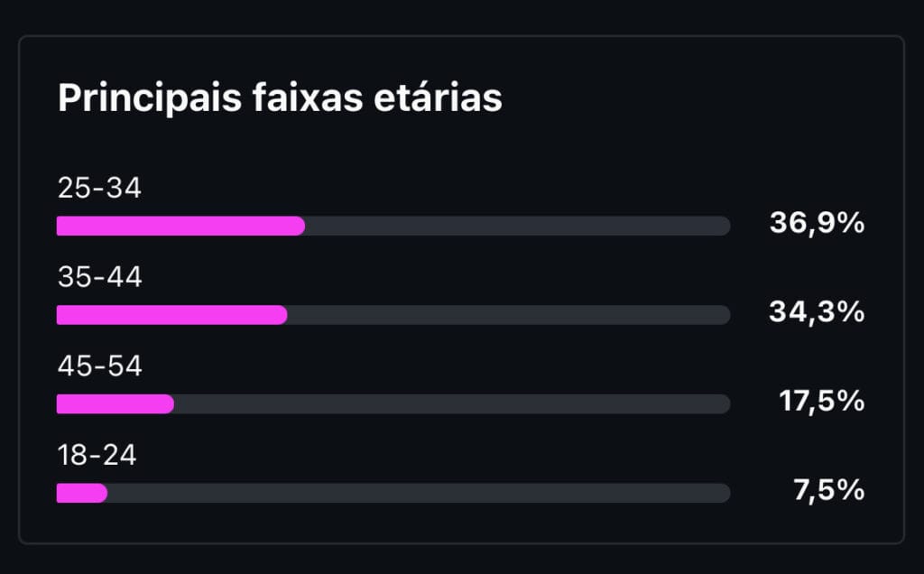Click the 34,3% percentage value

click(x=817, y=312)
